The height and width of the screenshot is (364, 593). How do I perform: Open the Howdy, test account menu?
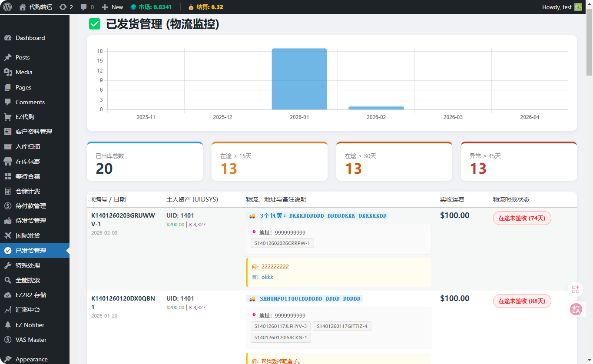coord(557,7)
